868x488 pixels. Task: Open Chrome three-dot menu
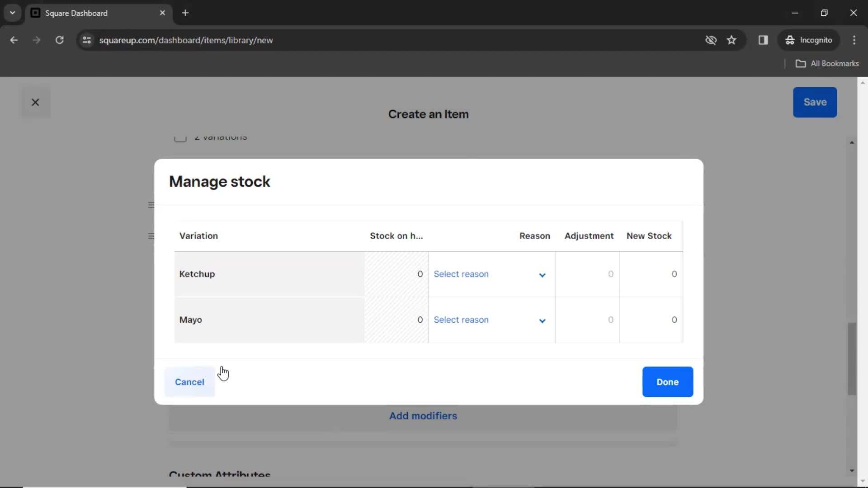854,40
